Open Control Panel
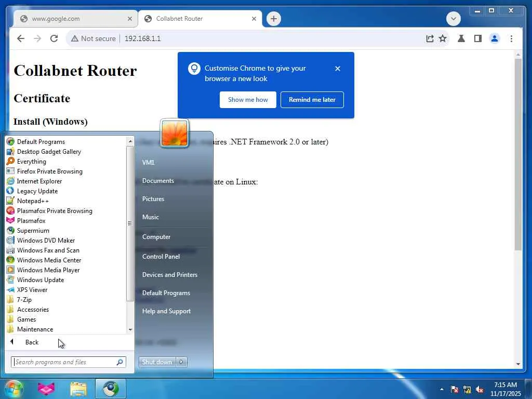Screen dimensions: 532x399 161,257
